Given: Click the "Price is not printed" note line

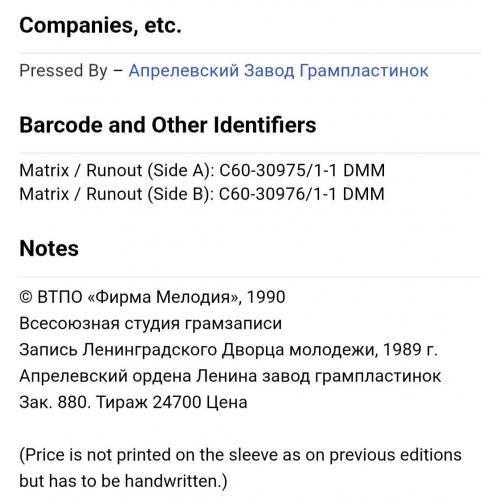Looking at the screenshot, I should 241,455.
